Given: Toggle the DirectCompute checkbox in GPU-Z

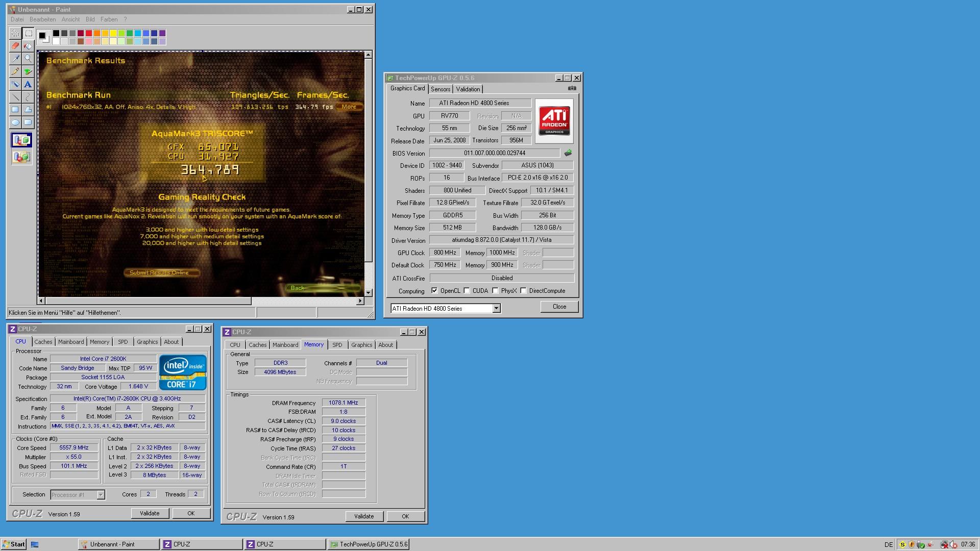Looking at the screenshot, I should [523, 291].
